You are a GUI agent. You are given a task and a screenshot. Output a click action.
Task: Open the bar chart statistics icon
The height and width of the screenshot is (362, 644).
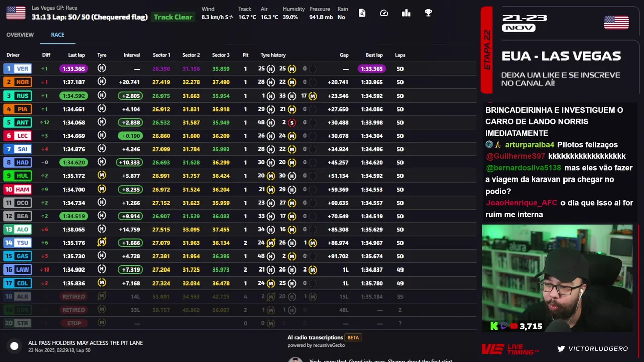click(x=406, y=13)
